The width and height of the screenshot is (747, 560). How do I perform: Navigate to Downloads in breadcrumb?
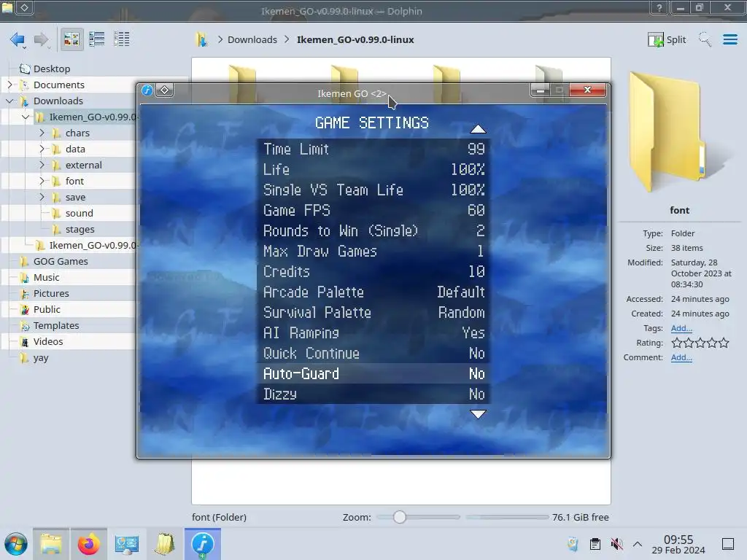click(252, 39)
